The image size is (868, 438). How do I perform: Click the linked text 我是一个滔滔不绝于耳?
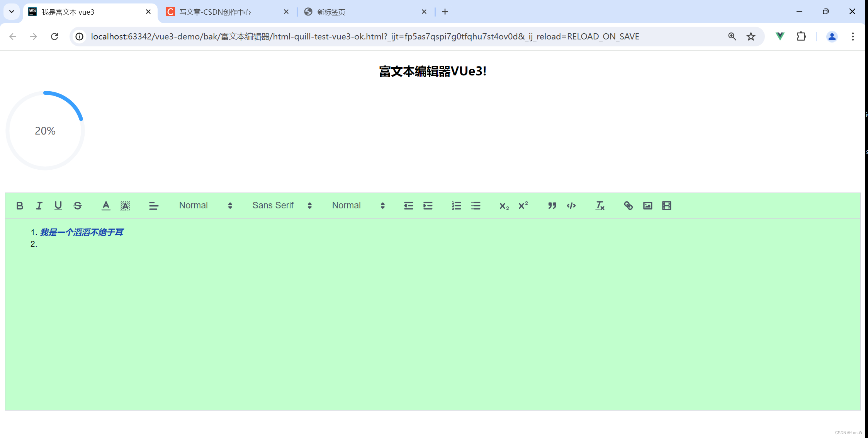[83, 232]
